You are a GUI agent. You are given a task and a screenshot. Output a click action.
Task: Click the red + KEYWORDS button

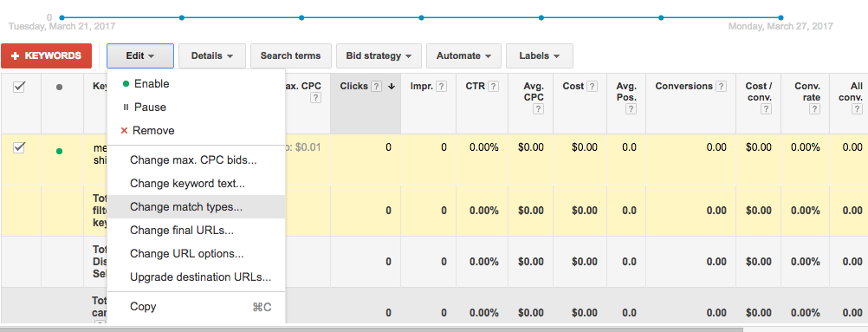(x=47, y=56)
